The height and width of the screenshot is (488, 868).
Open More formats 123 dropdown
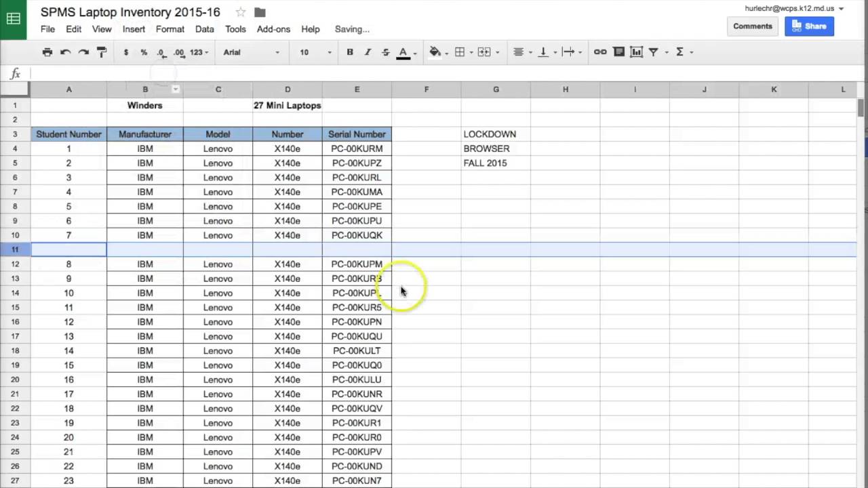click(199, 52)
